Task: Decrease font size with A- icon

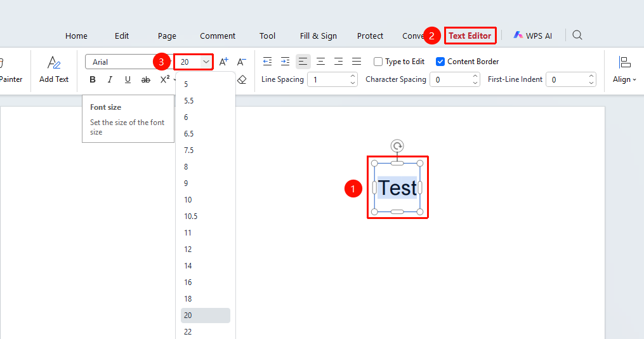Action: click(242, 62)
